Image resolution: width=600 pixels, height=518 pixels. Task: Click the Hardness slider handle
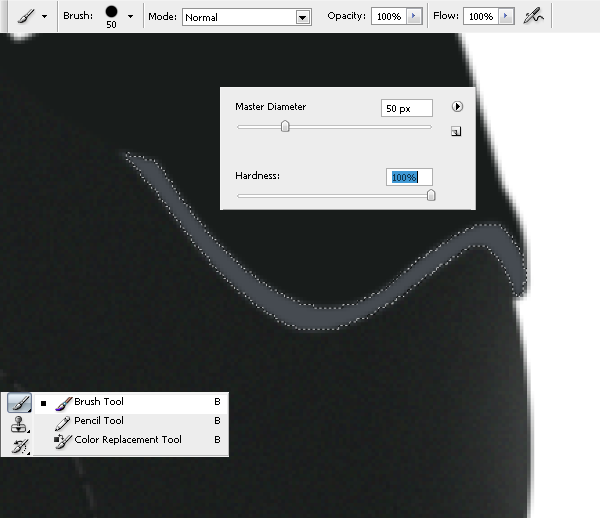[x=431, y=195]
